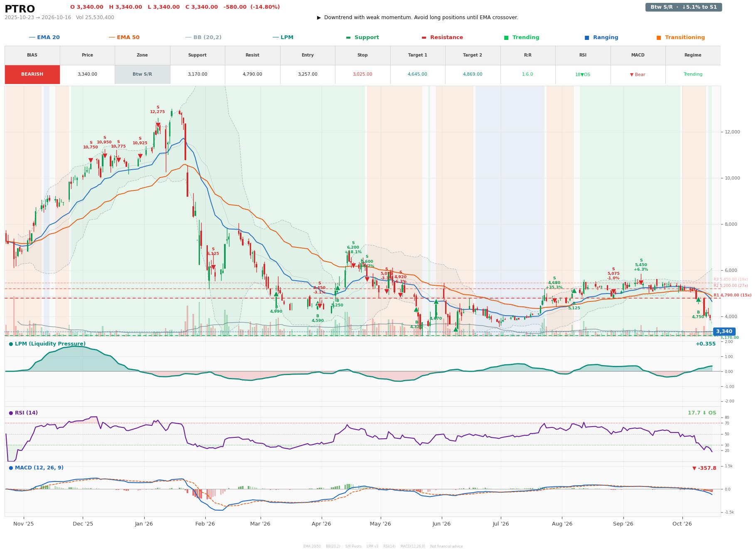Click the top-right Btw S/R ↓5.1% to S1 badge
The height and width of the screenshot is (553, 756).
coord(684,7)
